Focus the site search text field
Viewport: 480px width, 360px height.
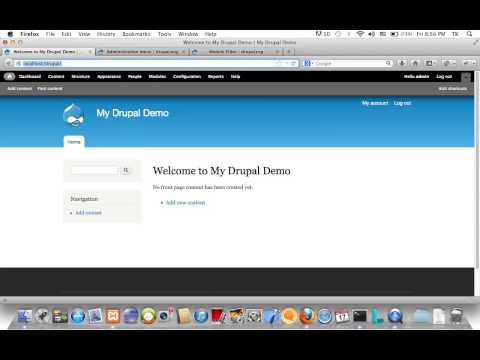(x=95, y=170)
